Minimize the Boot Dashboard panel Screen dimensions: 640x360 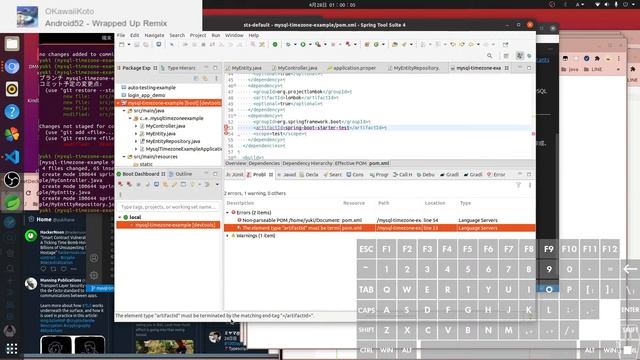(206, 174)
